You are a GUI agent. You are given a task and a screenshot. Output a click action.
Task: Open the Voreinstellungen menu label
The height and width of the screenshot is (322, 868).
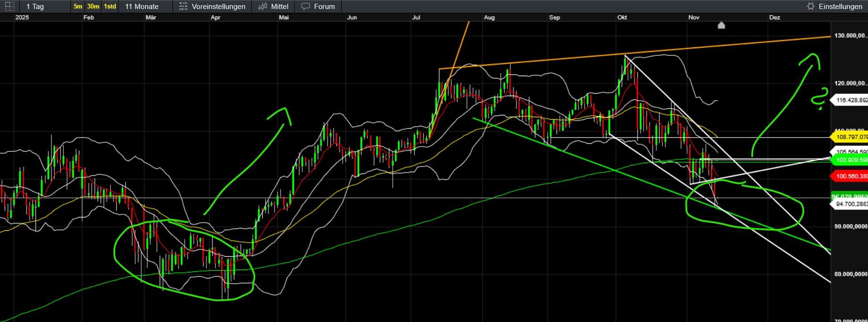[218, 7]
